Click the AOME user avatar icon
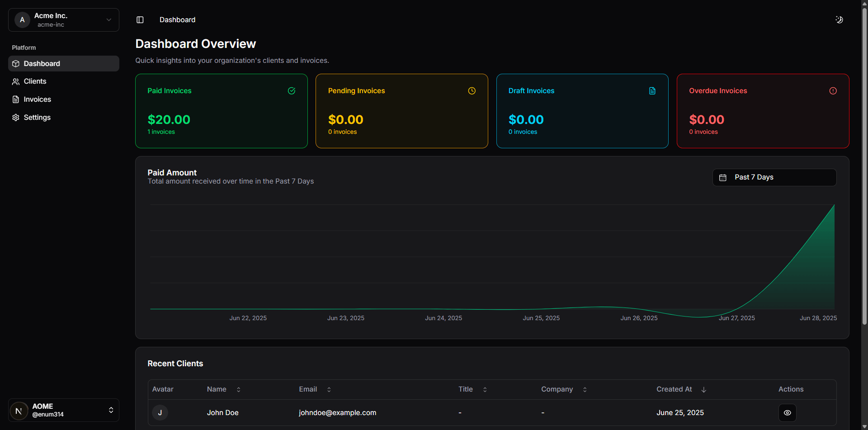This screenshot has height=430, width=868. (x=19, y=411)
